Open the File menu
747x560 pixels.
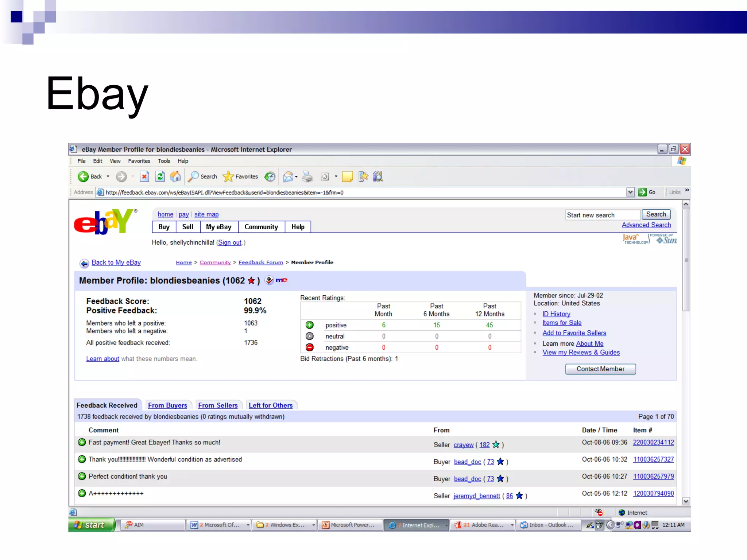[x=81, y=161]
